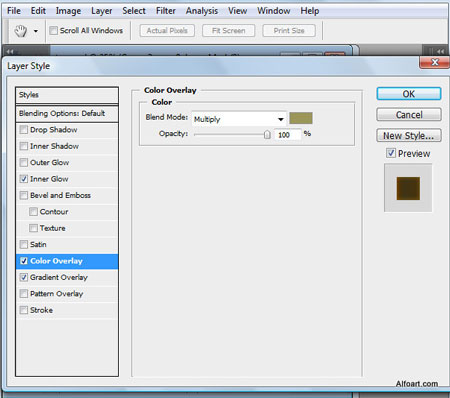Viewport: 450px width, 398px height.
Task: Enable the Pattern Overlay checkbox
Action: (24, 294)
